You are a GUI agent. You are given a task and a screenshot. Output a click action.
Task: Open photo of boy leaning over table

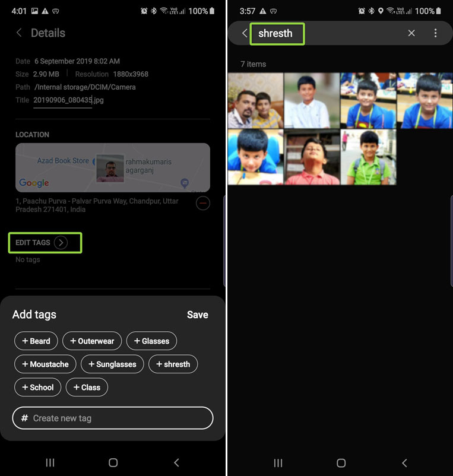(x=256, y=157)
